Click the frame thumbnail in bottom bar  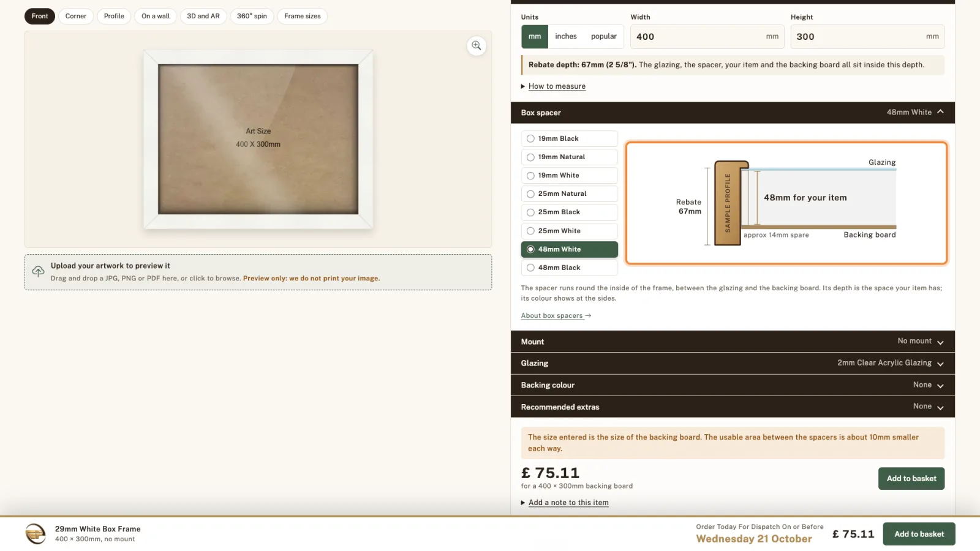[36, 534]
